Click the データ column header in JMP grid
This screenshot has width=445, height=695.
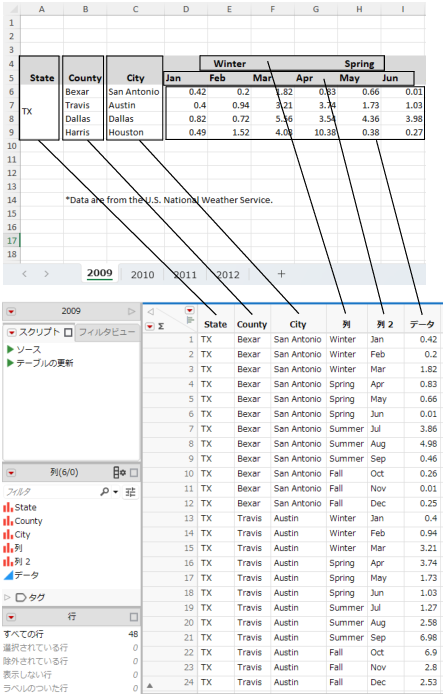tap(422, 324)
